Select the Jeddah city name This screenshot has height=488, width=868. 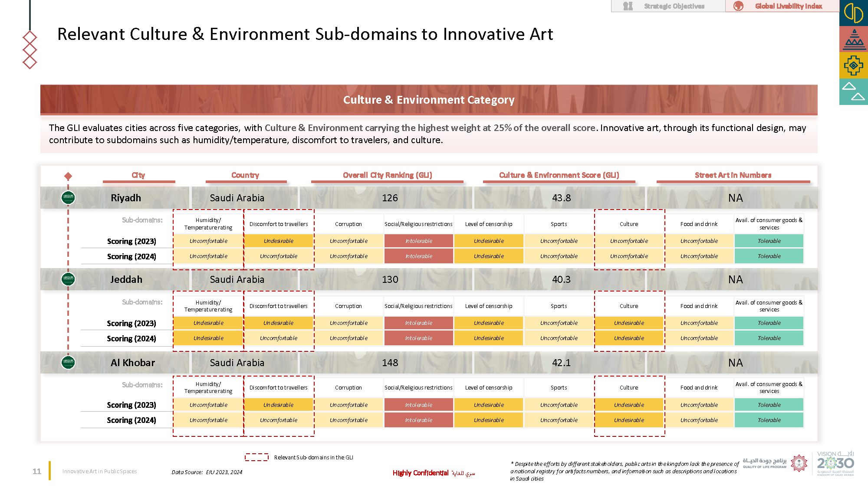126,279
